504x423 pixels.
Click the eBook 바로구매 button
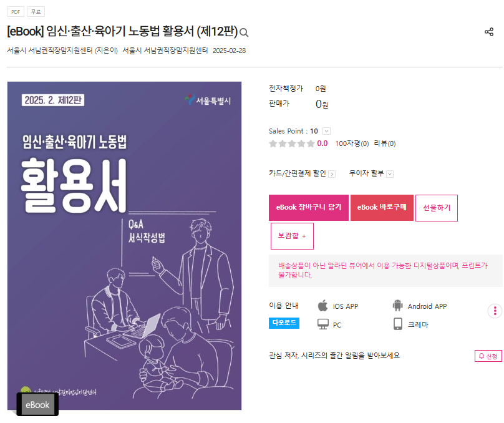click(x=382, y=208)
